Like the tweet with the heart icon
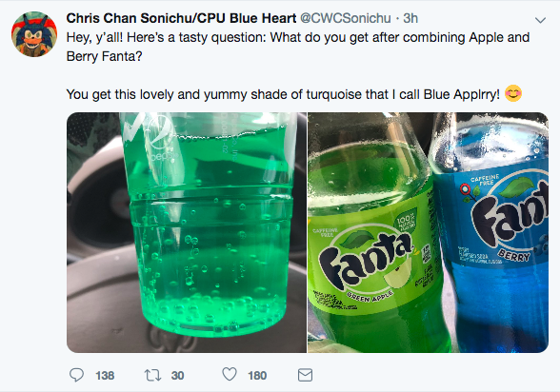 point(230,374)
